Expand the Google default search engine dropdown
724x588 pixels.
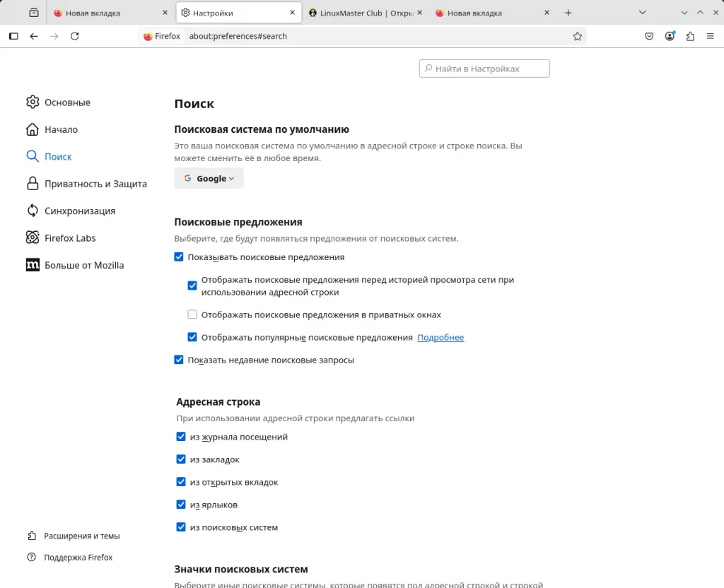coord(209,179)
